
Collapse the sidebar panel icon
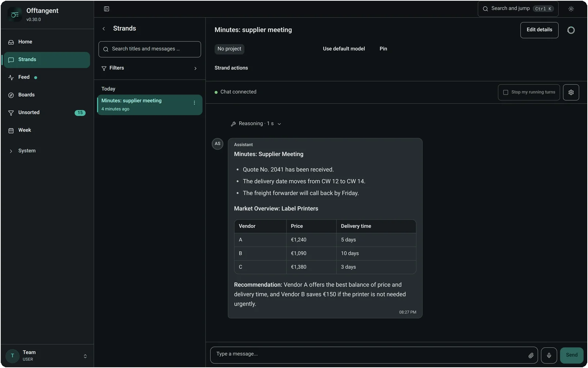pos(107,9)
